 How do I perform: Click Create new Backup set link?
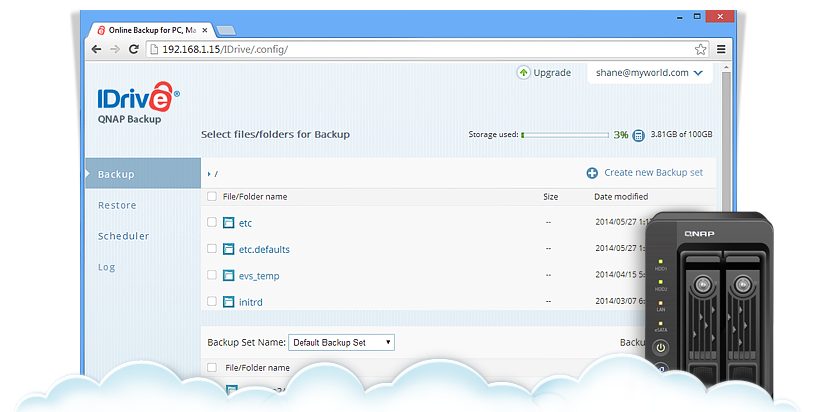click(653, 173)
